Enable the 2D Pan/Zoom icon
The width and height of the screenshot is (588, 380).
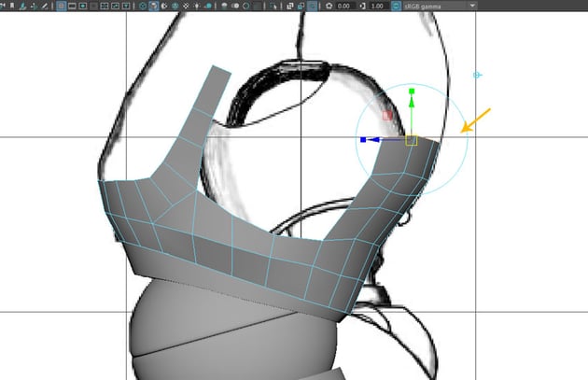pyautogui.click(x=34, y=6)
